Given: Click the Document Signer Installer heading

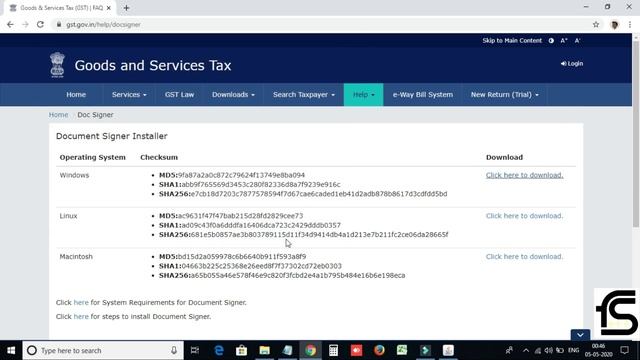Looking at the screenshot, I should [x=111, y=136].
